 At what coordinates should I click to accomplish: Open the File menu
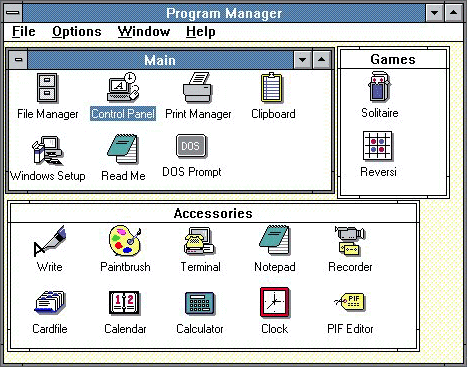24,32
